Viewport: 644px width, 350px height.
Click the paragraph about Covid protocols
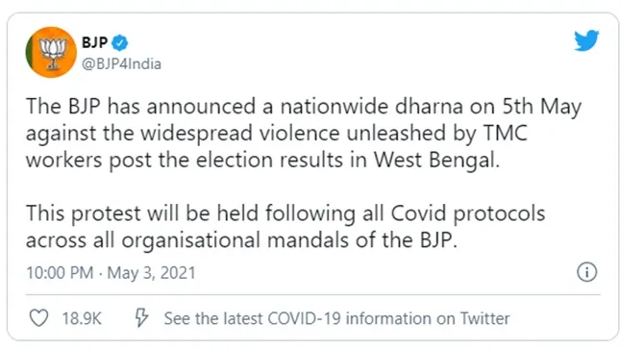(285, 227)
